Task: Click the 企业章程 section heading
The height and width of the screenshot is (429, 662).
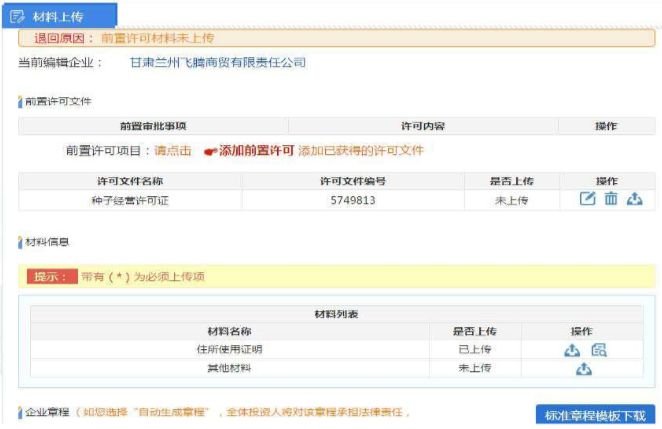Action: coord(44,412)
